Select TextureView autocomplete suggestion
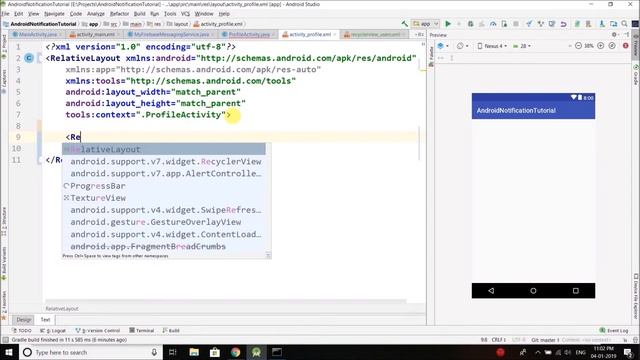 (x=164, y=198)
